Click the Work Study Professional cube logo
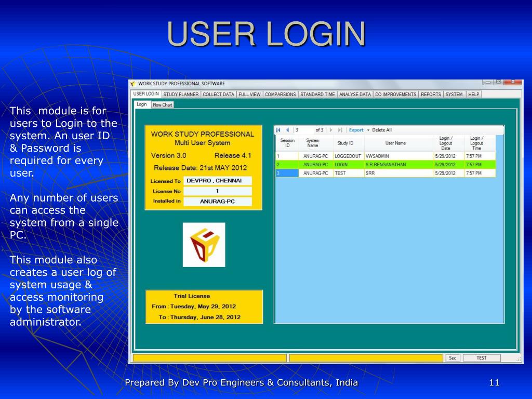This screenshot has height=399, width=532. (x=204, y=244)
